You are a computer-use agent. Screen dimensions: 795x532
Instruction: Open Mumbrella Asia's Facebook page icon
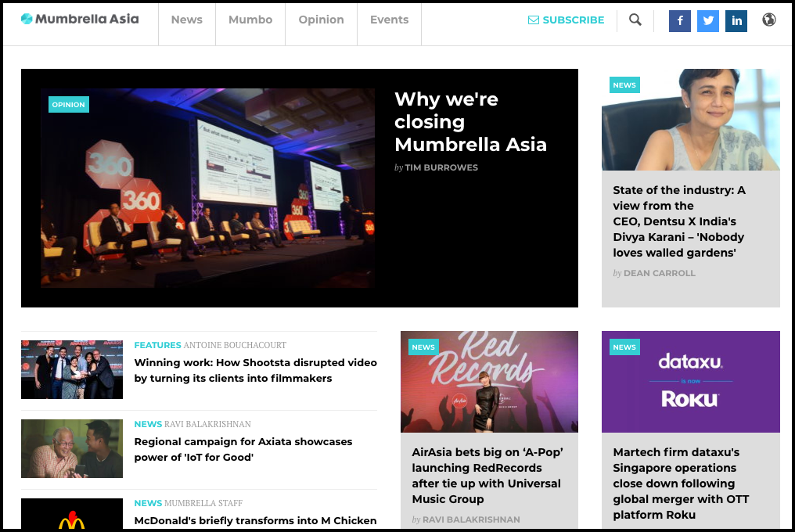tap(679, 21)
